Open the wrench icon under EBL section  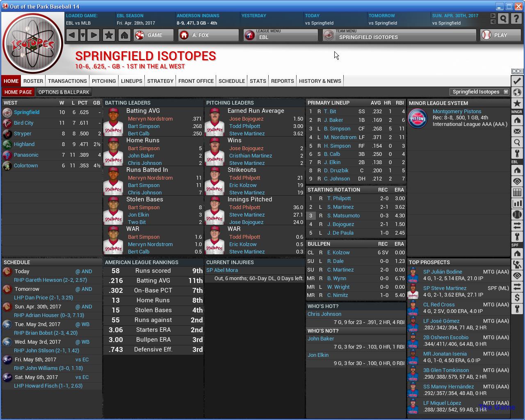[x=517, y=237]
